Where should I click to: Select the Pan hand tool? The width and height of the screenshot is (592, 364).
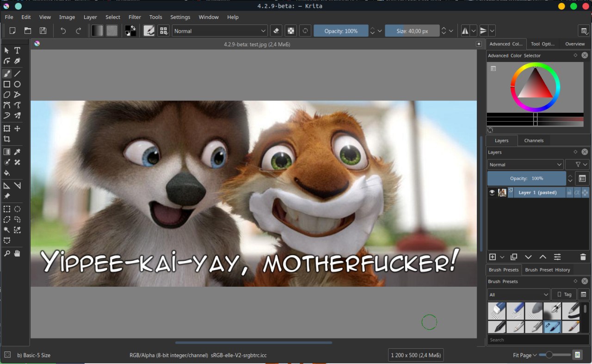click(17, 253)
